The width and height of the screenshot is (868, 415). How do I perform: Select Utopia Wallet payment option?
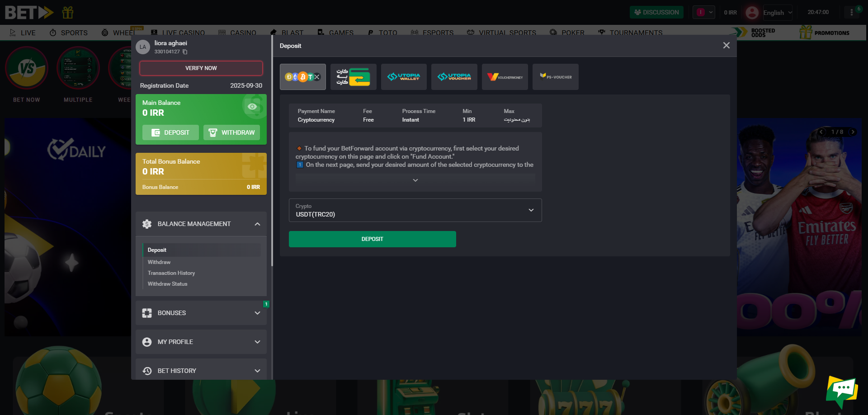tap(404, 77)
